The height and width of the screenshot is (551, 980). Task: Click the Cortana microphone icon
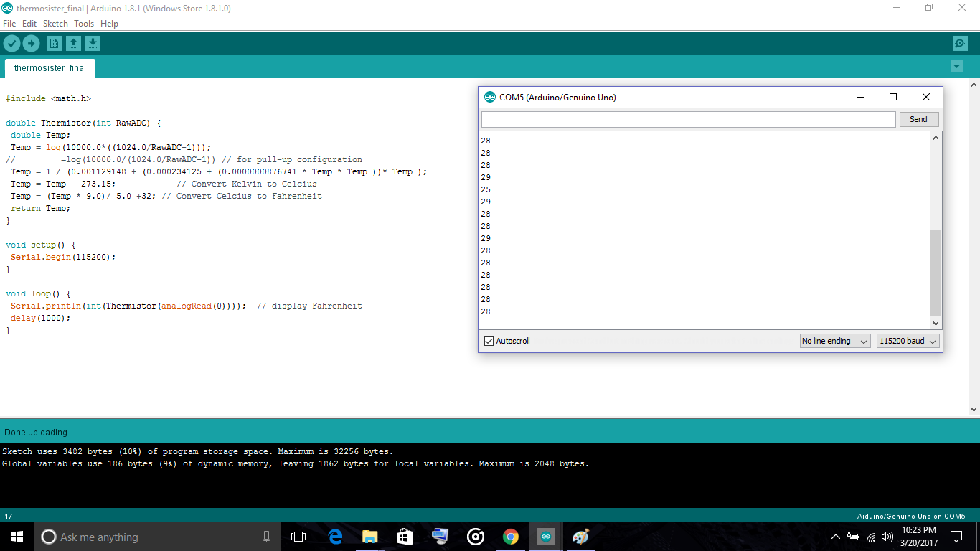pos(267,537)
